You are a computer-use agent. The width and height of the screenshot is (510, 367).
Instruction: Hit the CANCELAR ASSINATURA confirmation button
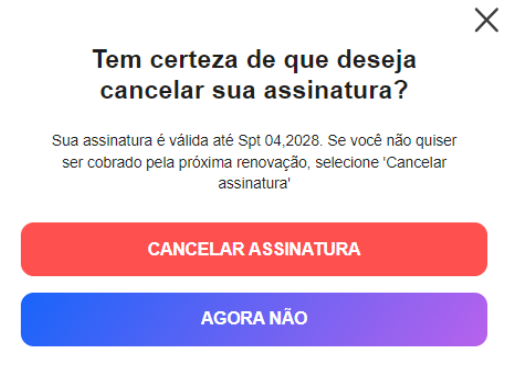(254, 249)
